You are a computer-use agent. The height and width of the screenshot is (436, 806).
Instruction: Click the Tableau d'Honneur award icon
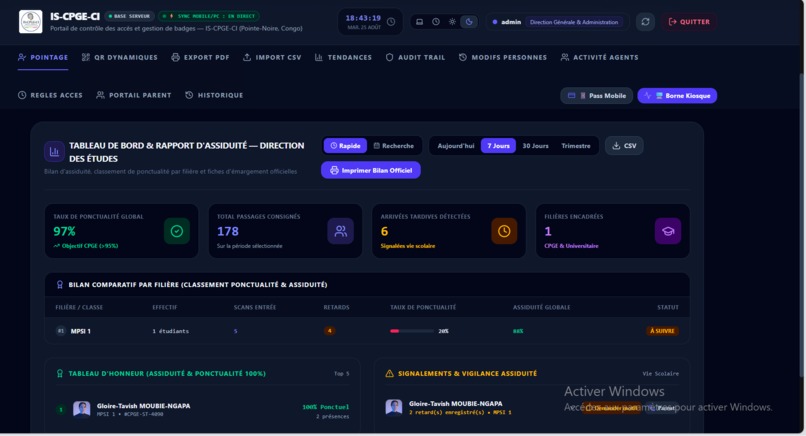pos(60,373)
